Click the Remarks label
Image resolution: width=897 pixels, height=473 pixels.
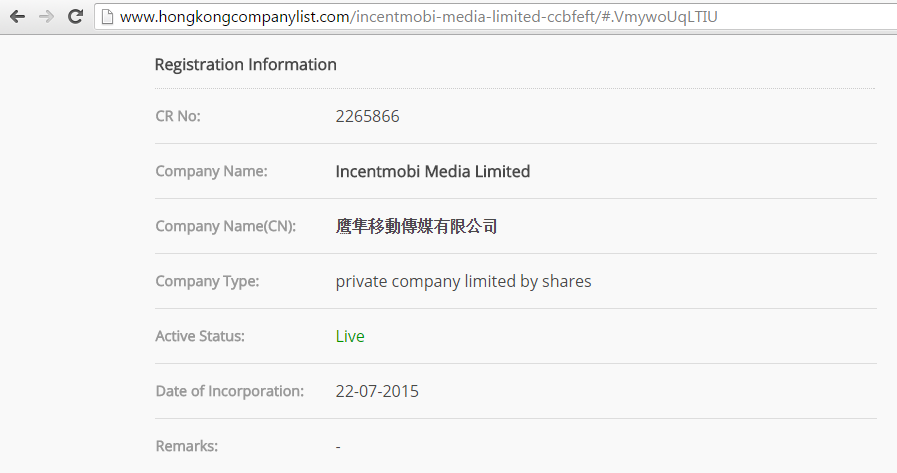[186, 446]
